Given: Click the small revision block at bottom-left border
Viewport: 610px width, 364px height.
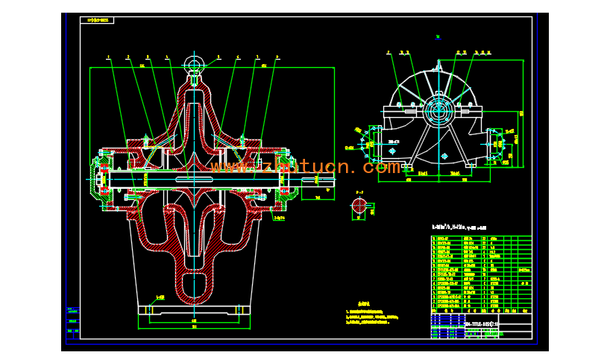Looking at the screenshot, I should click(x=72, y=321).
